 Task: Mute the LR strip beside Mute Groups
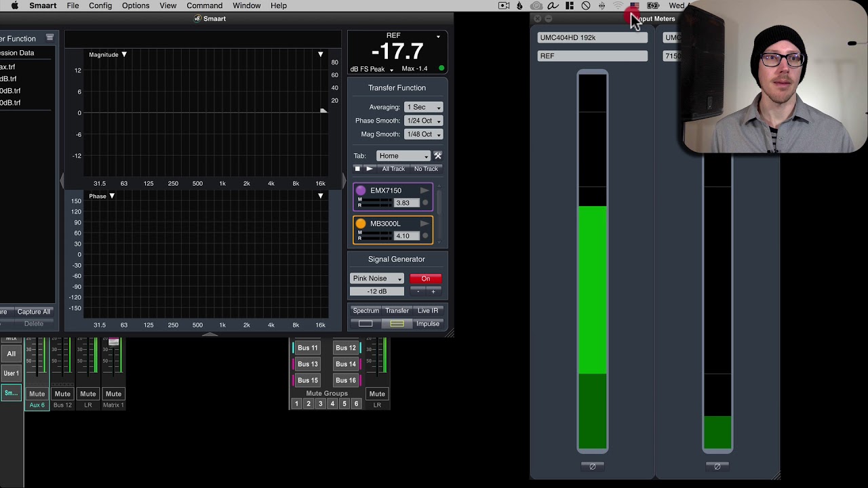click(377, 394)
